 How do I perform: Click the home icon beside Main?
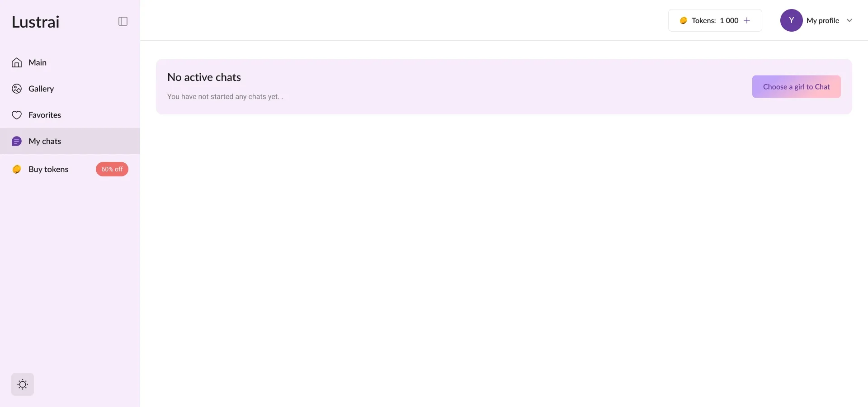[17, 62]
